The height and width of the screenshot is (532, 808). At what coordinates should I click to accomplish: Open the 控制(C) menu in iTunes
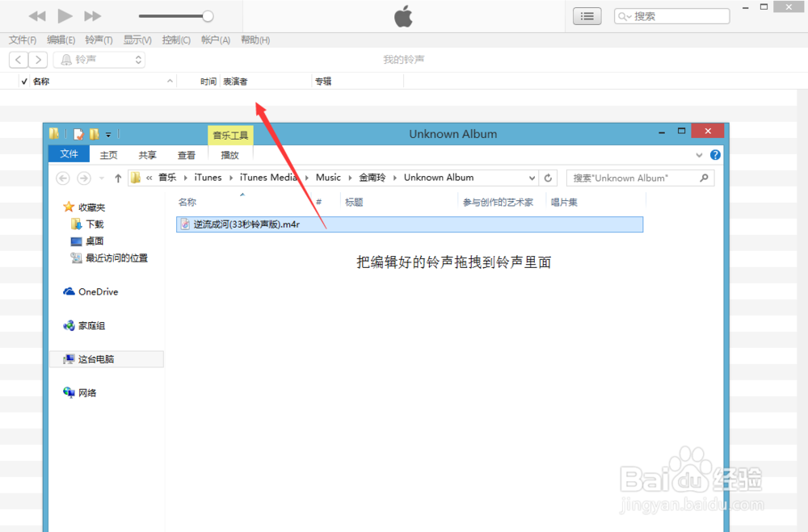point(176,39)
